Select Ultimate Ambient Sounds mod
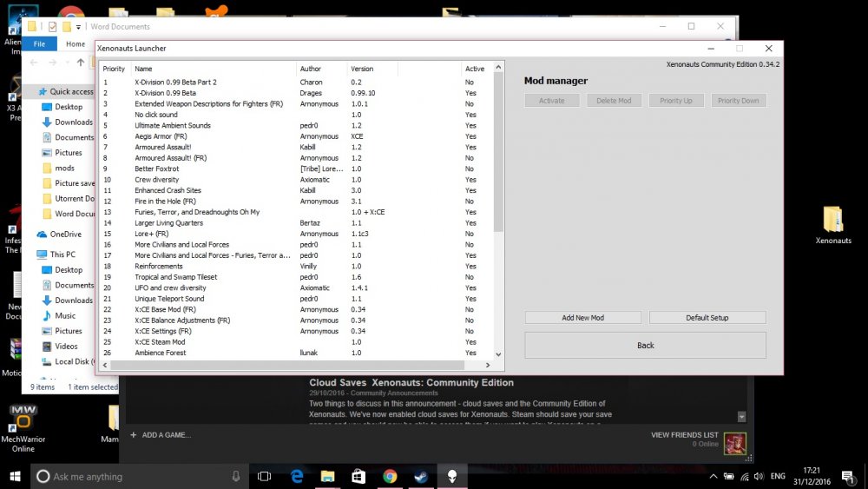The height and width of the screenshot is (489, 868). point(296,126)
